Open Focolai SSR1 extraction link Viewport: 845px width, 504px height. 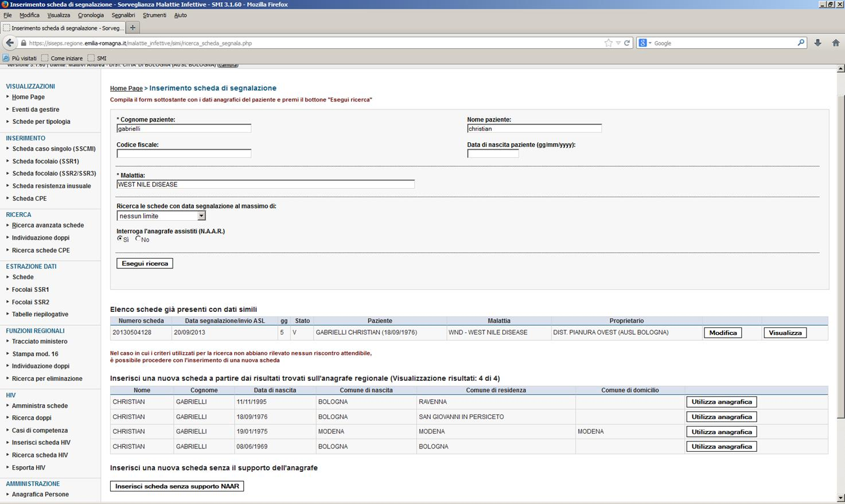[30, 290]
